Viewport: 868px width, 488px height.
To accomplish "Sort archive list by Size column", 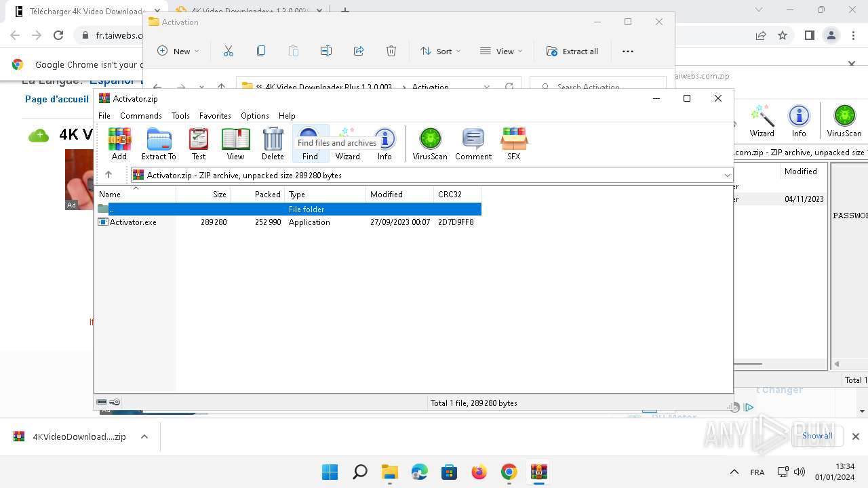I will click(x=203, y=195).
